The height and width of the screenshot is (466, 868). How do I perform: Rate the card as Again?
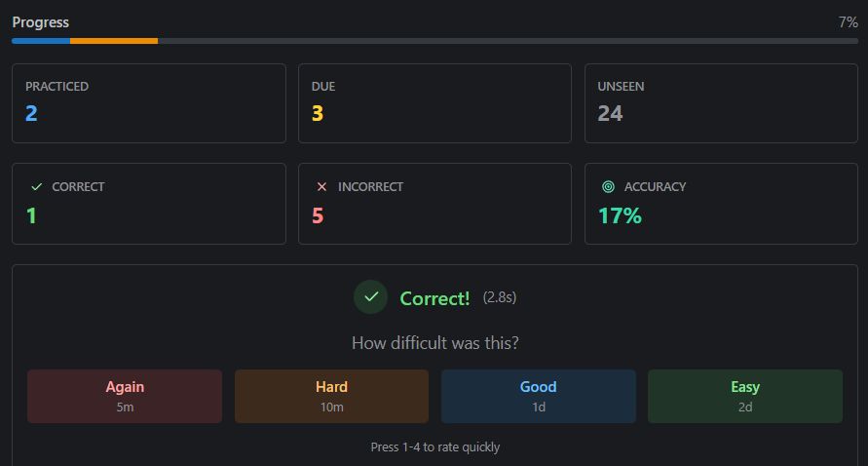tap(125, 396)
